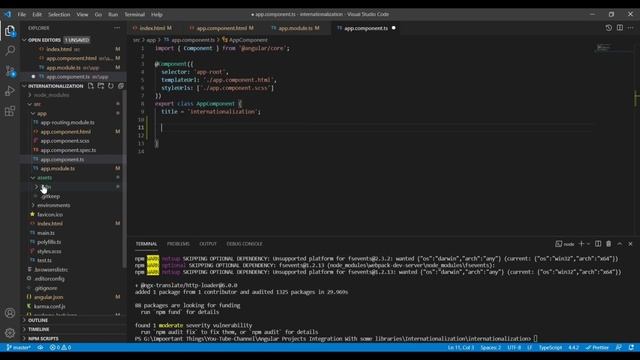This screenshot has height=360, width=640.
Task: Switch to the index.html editor tab
Action: coord(152,28)
